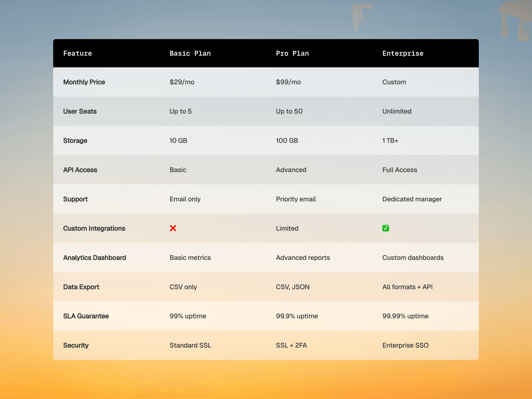Click the "Custom Integrations" row label
The image size is (532, 399).
click(x=94, y=228)
